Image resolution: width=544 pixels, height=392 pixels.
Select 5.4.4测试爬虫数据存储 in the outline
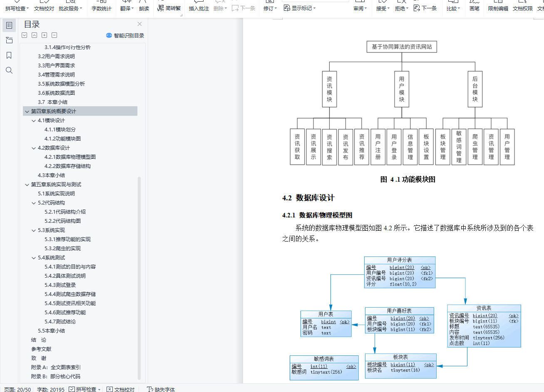(x=70, y=294)
